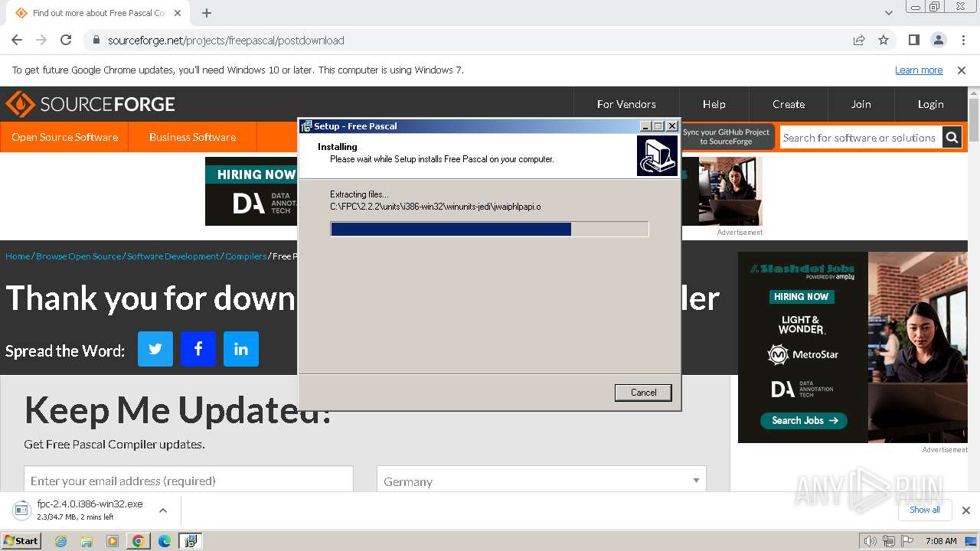Open Chrome three-dot menu

[x=962, y=40]
